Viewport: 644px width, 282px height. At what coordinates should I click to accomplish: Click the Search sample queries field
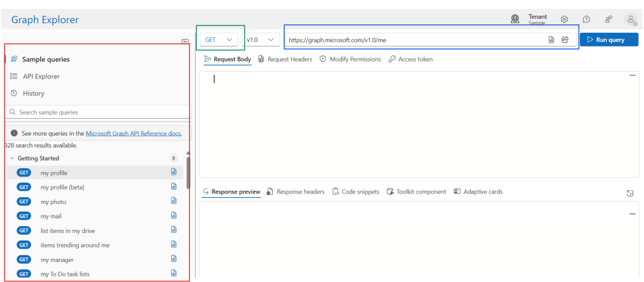tap(99, 112)
